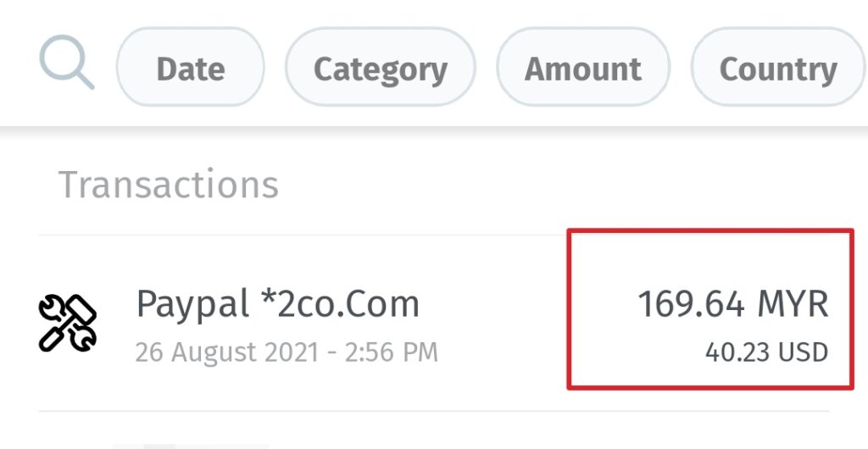Click the 40.23 USD converted amount
Screen dimensions: 868x449
coord(766,352)
